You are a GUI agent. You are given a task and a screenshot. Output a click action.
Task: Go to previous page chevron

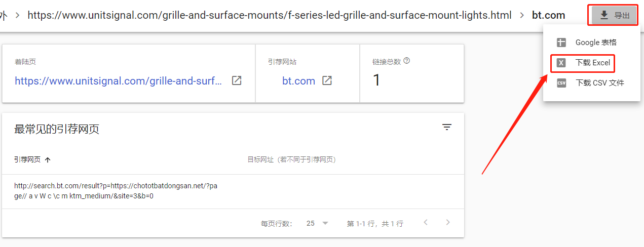click(426, 222)
